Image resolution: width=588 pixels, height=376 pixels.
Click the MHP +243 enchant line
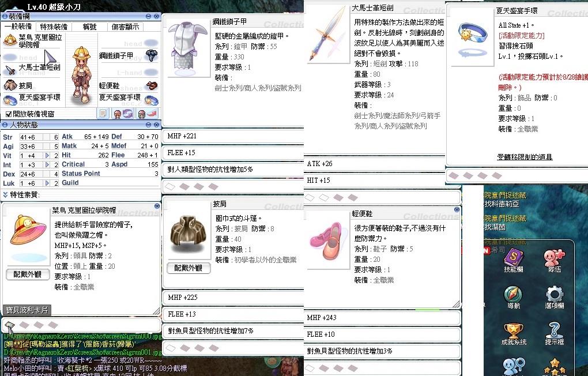point(383,317)
